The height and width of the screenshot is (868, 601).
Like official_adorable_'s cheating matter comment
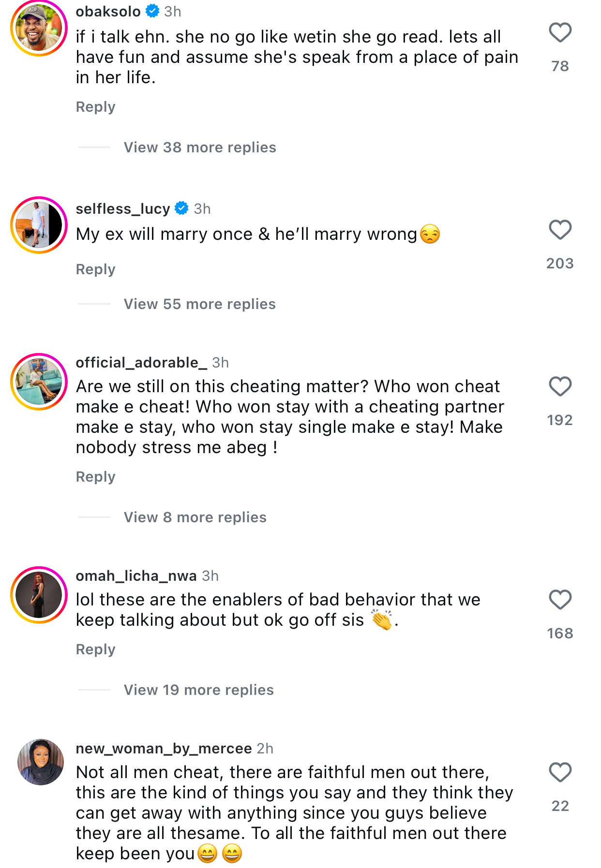(x=560, y=386)
